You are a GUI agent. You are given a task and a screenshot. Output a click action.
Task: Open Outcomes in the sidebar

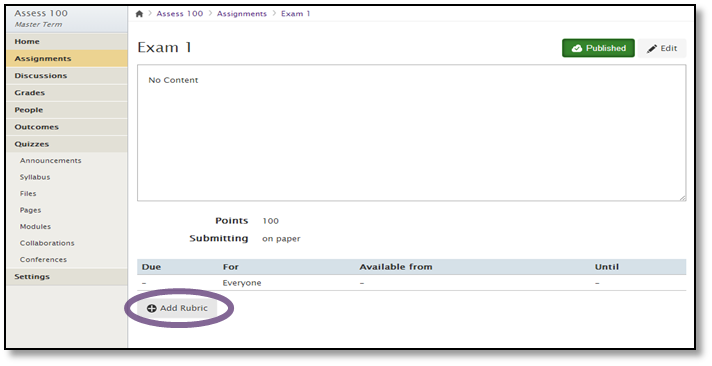coord(67,127)
